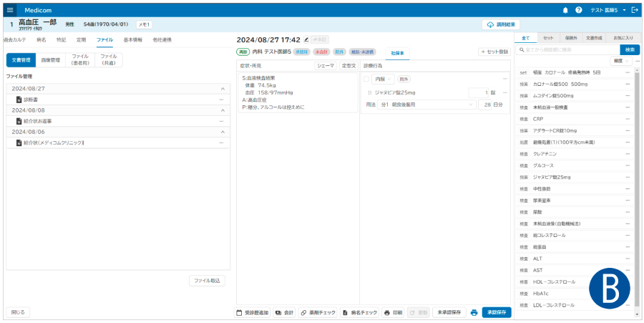Click the order list vertical scrollbar
The width and height of the screenshot is (644, 323).
pyautogui.click(x=638, y=179)
